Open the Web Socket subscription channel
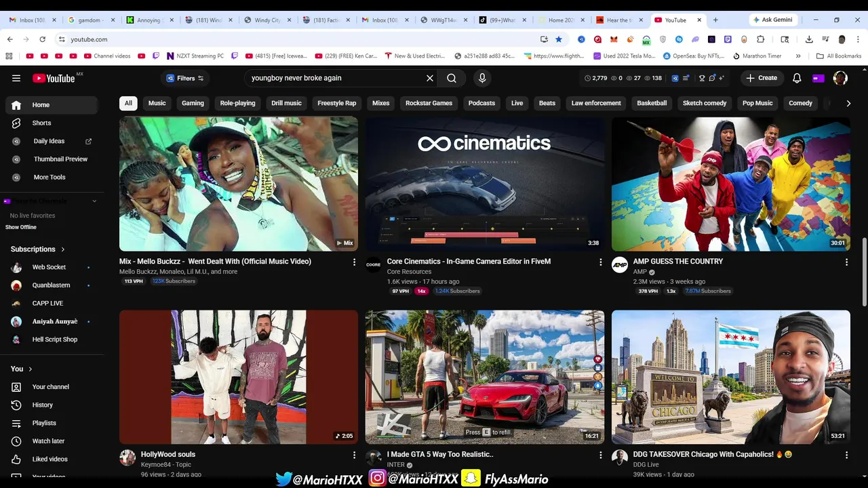Screen dimensions: 868x488 (52, 267)
